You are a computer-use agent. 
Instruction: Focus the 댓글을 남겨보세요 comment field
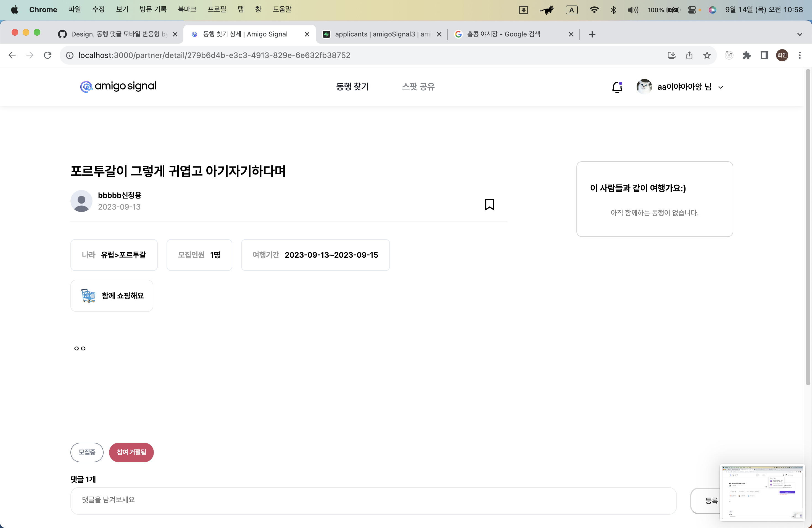[373, 500]
